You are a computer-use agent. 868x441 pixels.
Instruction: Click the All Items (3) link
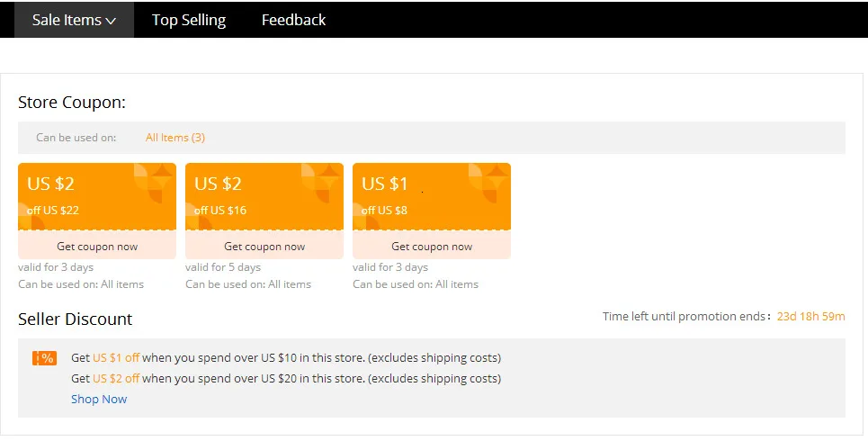coord(175,138)
